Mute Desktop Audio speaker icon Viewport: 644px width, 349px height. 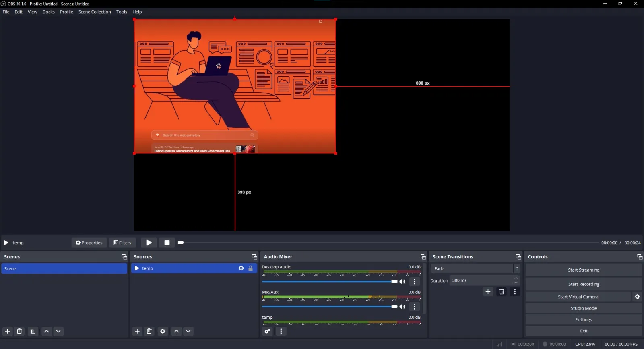point(402,282)
